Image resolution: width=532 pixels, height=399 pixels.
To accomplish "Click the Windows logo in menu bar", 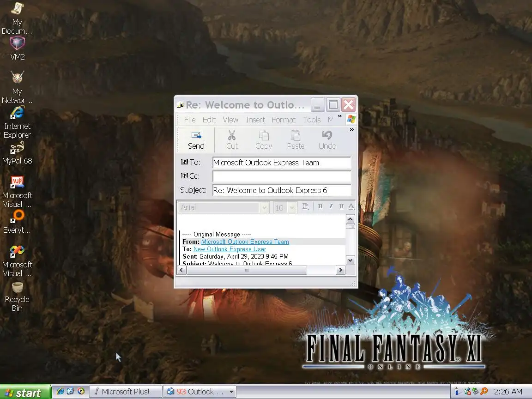I will [351, 119].
